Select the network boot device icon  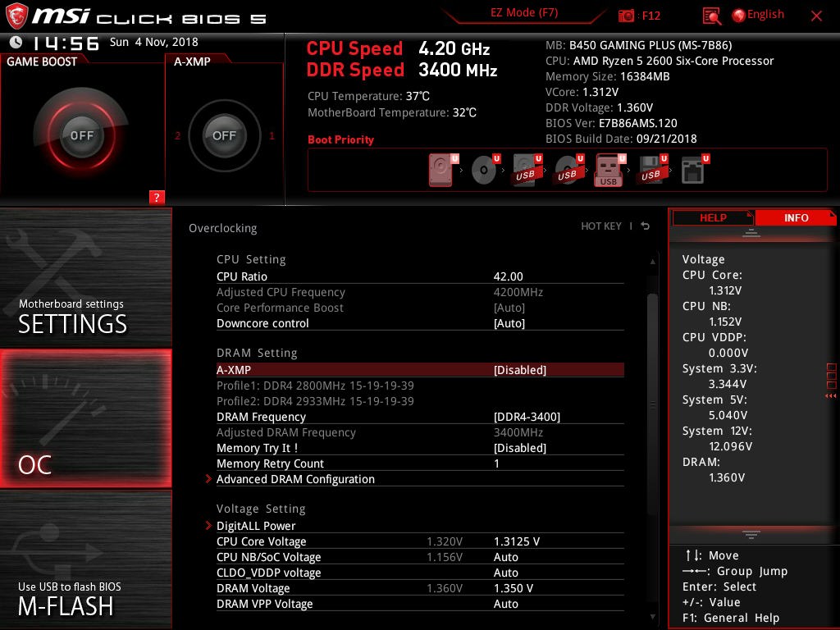(x=694, y=170)
